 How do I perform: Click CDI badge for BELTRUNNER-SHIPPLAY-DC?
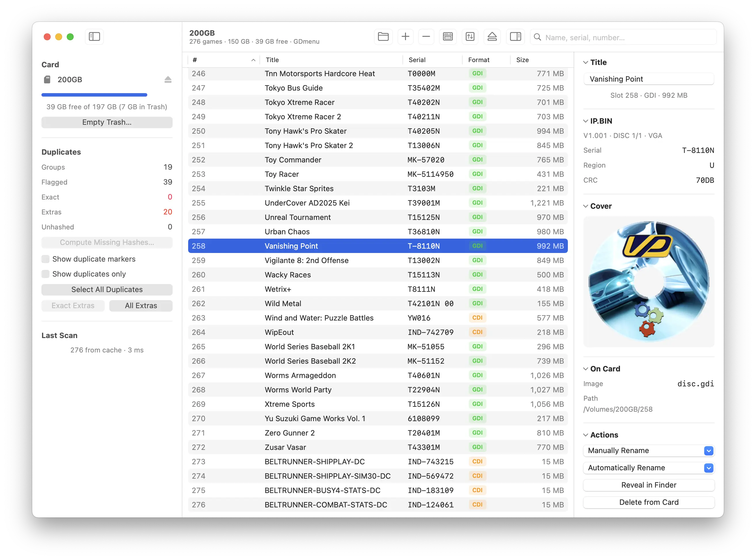pos(477,462)
